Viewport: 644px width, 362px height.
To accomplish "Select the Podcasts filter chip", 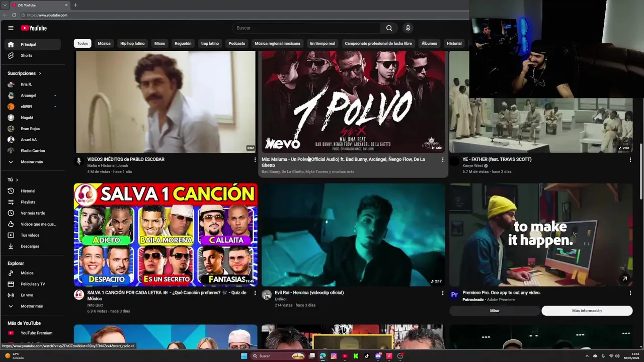I will click(236, 43).
